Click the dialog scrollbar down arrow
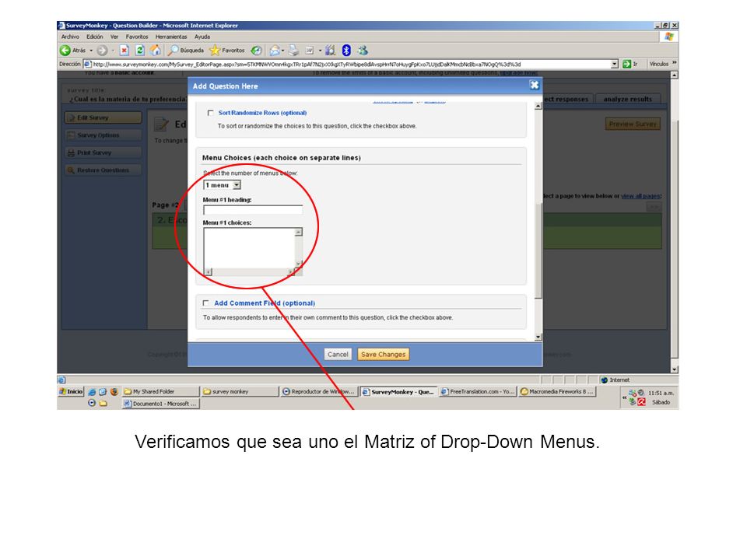Image resolution: width=747 pixels, height=560 pixels. 538,337
